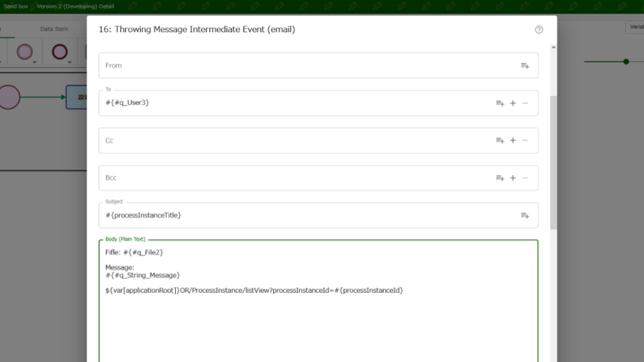Remove Bcc recipient with minus icon

point(525,178)
